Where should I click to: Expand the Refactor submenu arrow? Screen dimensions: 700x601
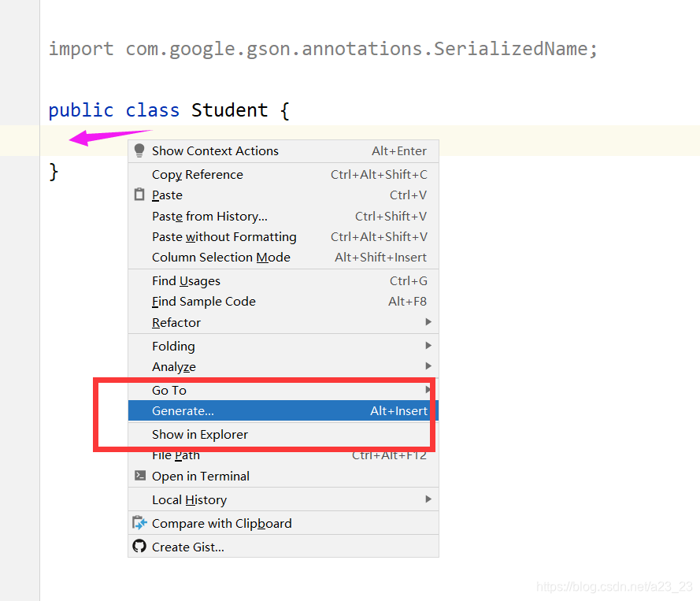(x=428, y=322)
